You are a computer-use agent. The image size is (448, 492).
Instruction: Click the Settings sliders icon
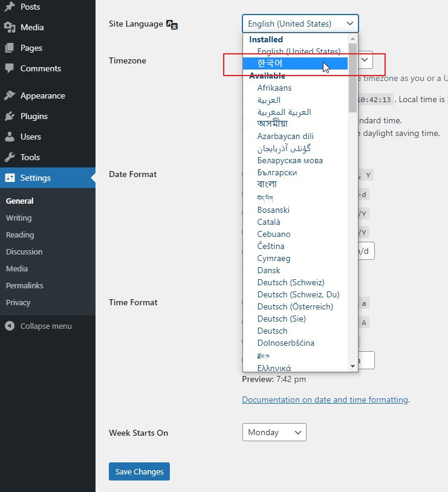pos(10,178)
